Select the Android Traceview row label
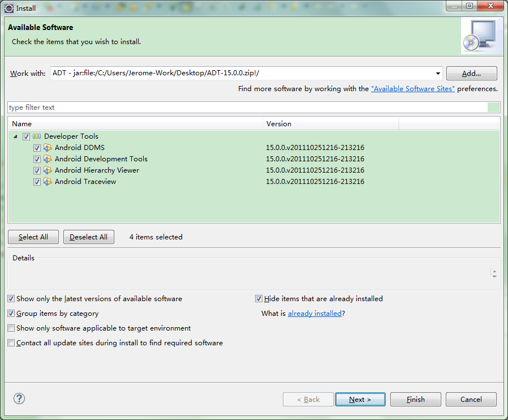 tap(85, 182)
